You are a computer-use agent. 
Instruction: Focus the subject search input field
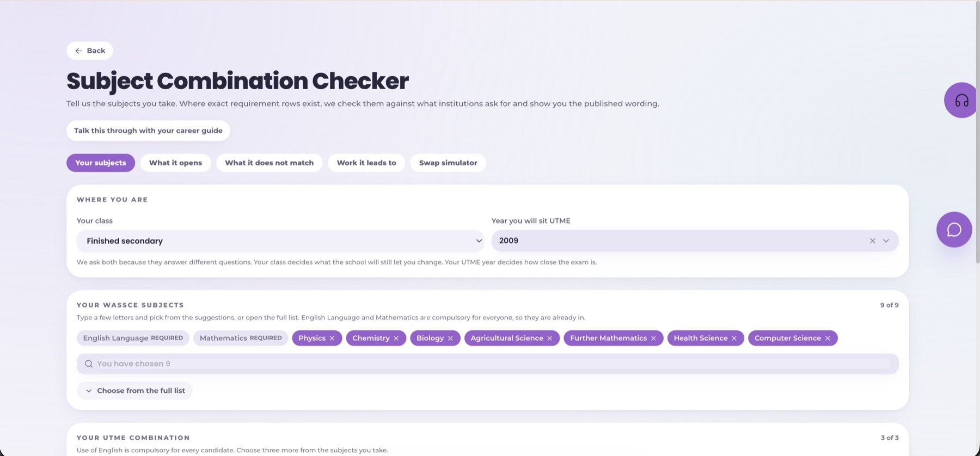pos(487,363)
